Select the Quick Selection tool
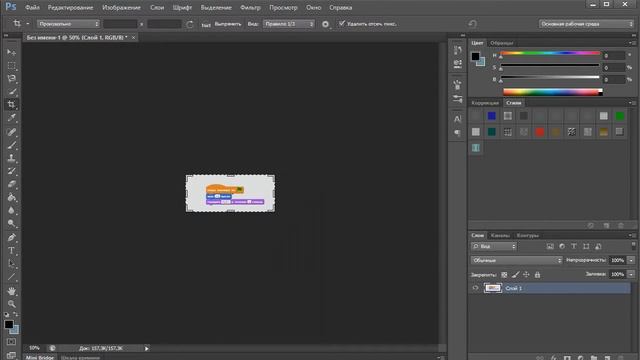This screenshot has height=360, width=640. tap(11, 91)
